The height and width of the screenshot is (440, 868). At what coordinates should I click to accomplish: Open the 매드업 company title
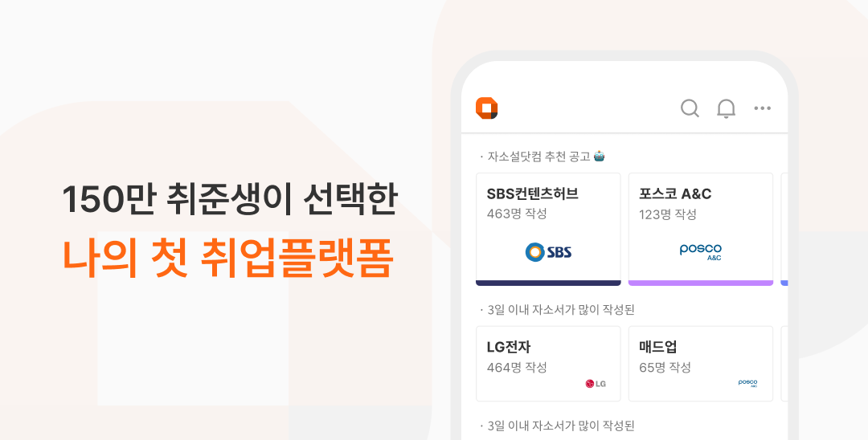[x=657, y=347]
